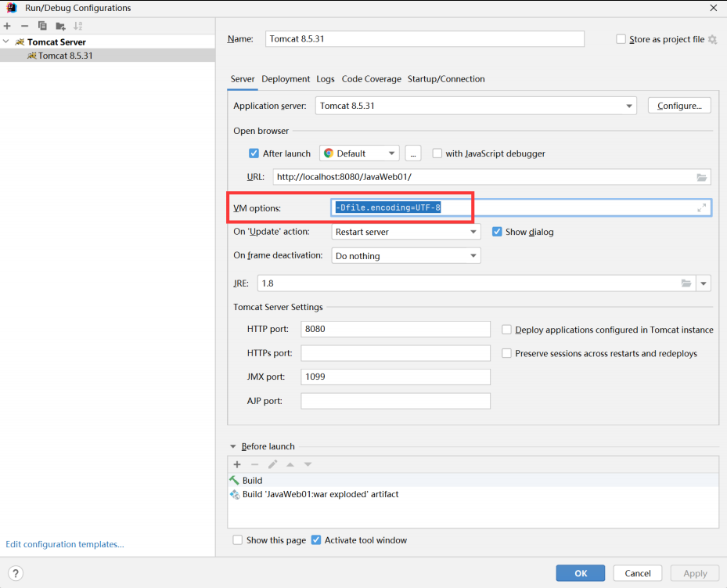Viewport: 727px width, 588px height.
Task: Open On 'Update' action Restart server dropdown
Action: tap(406, 232)
